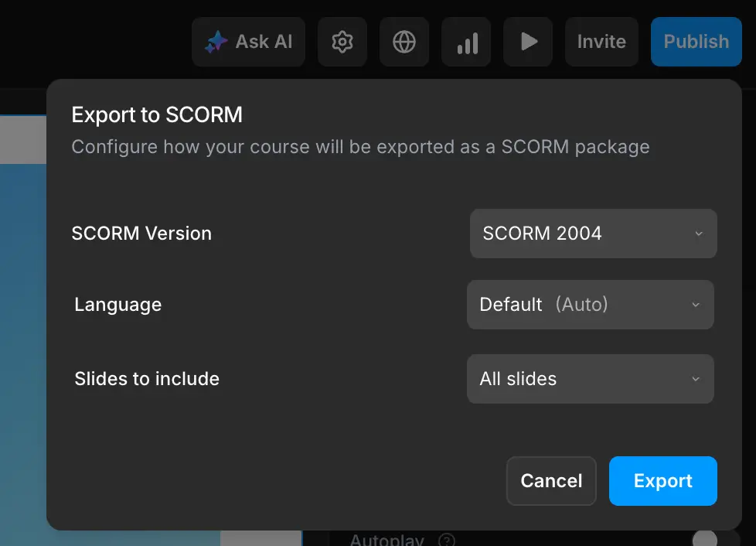Click the globe language icon
Image resolution: width=756 pixels, height=546 pixels.
(x=404, y=42)
